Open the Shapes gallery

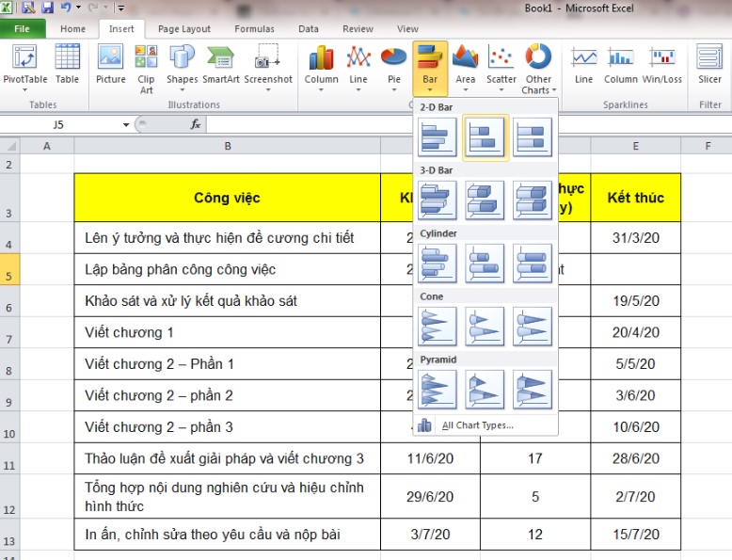[x=183, y=68]
